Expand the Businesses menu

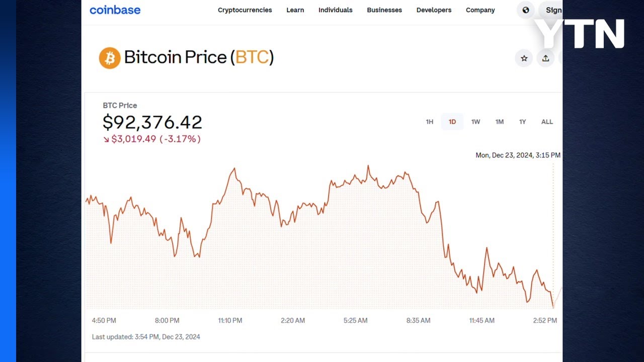384,10
